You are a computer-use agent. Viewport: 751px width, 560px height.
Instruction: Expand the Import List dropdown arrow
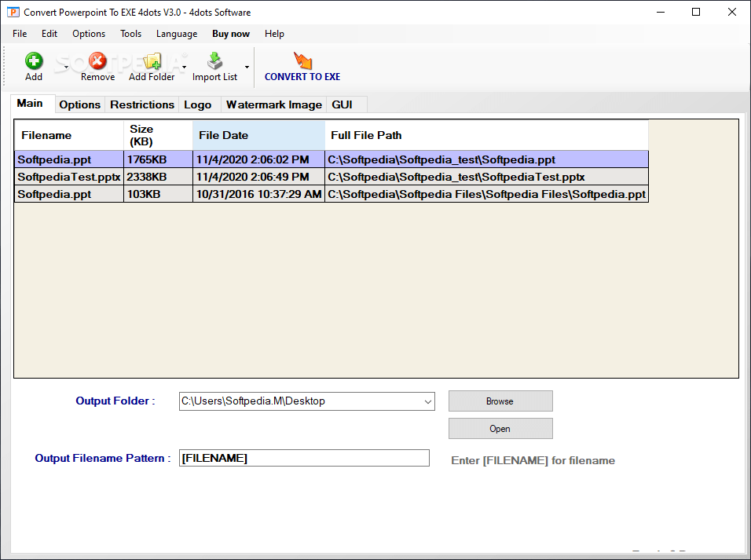[x=247, y=67]
